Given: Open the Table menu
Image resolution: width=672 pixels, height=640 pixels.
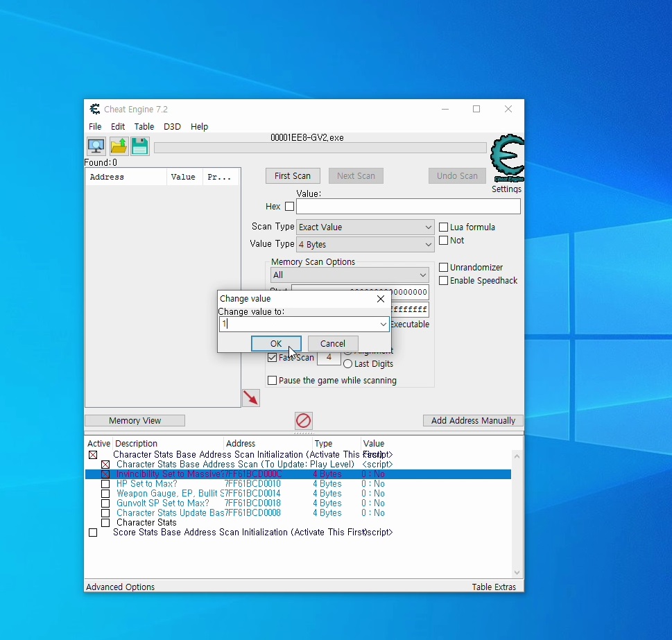Looking at the screenshot, I should 144,127.
